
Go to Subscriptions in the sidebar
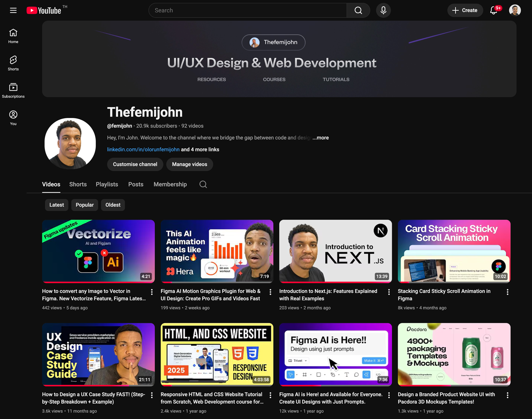point(13,90)
